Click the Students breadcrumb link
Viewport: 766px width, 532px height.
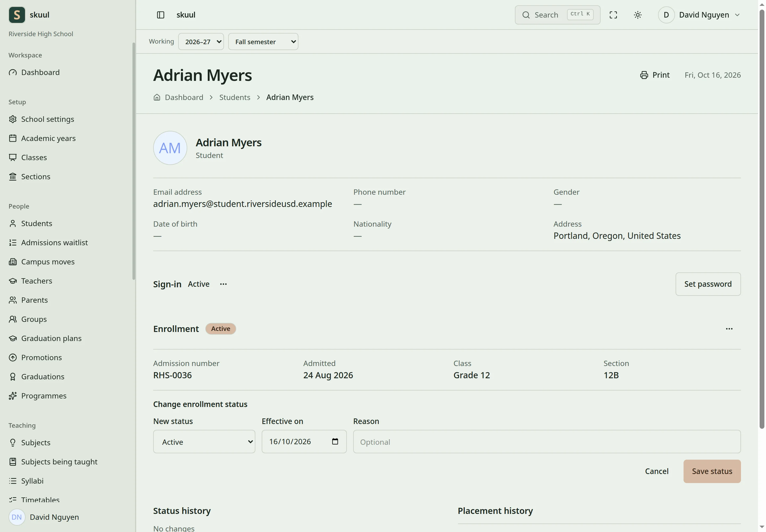(x=235, y=97)
